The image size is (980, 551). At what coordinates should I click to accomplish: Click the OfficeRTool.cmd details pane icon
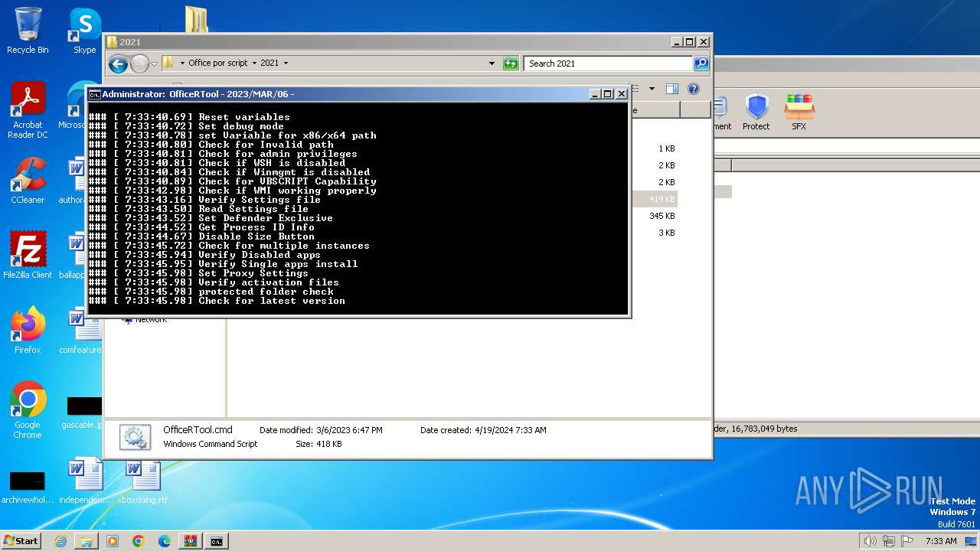pyautogui.click(x=135, y=436)
